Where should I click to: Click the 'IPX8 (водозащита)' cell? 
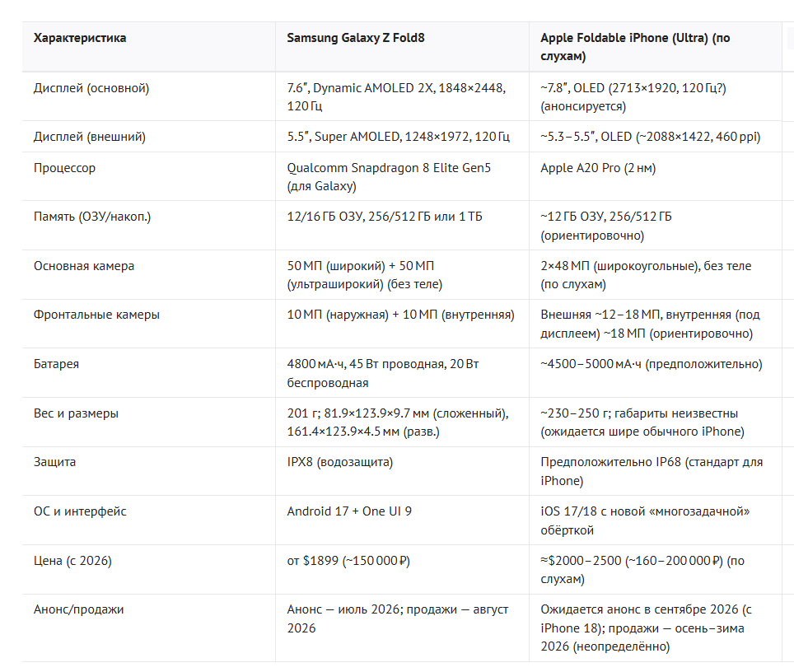(340, 462)
